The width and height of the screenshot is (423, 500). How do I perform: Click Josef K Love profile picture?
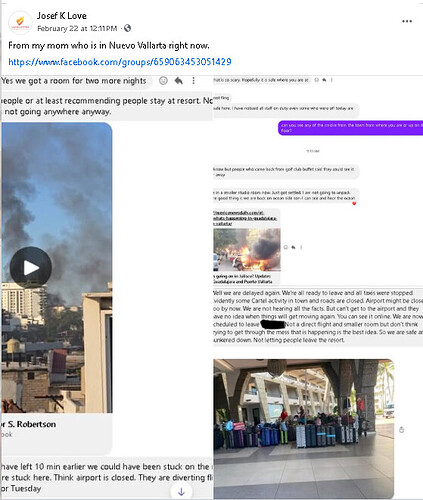pos(20,23)
